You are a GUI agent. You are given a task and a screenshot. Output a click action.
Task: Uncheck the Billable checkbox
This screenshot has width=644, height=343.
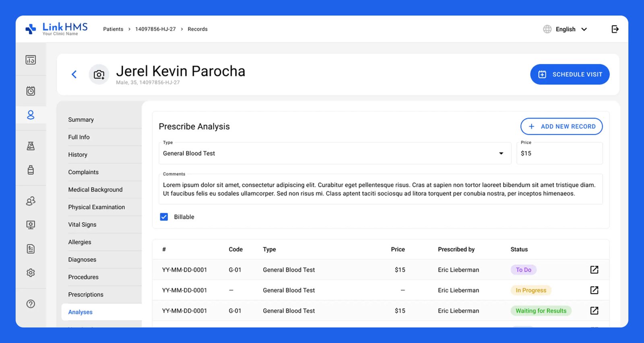164,217
